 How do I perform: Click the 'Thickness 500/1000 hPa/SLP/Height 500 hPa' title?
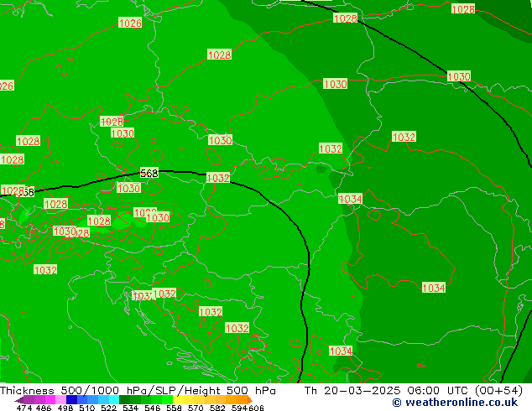click(x=138, y=390)
